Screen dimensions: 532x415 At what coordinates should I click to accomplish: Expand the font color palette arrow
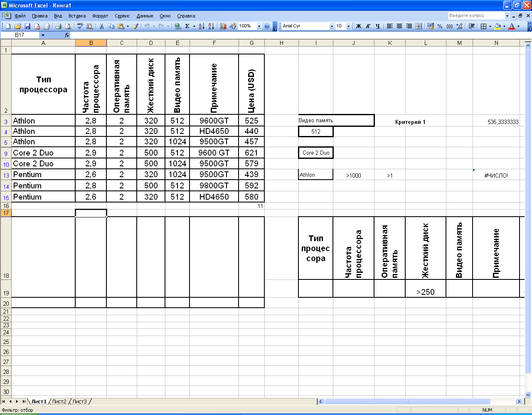pyautogui.click(x=518, y=26)
